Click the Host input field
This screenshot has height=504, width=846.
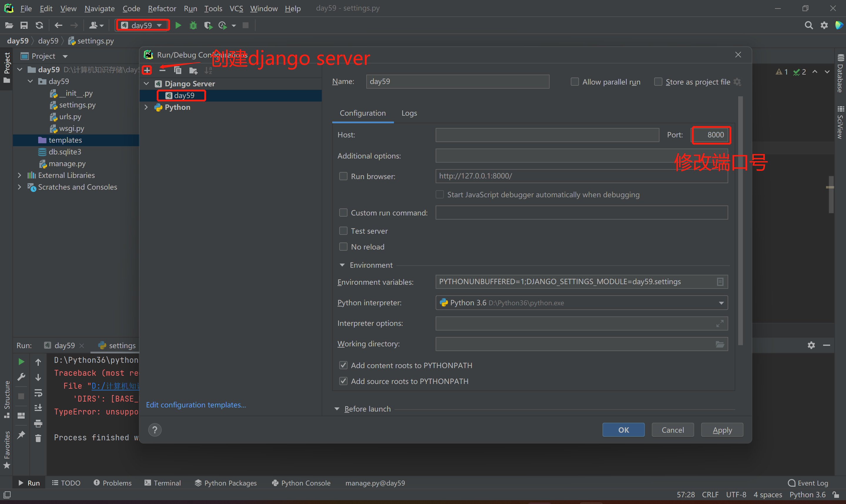(547, 135)
